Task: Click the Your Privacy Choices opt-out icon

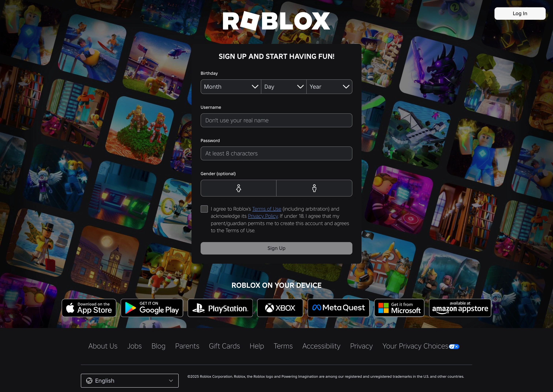Action: point(454,347)
